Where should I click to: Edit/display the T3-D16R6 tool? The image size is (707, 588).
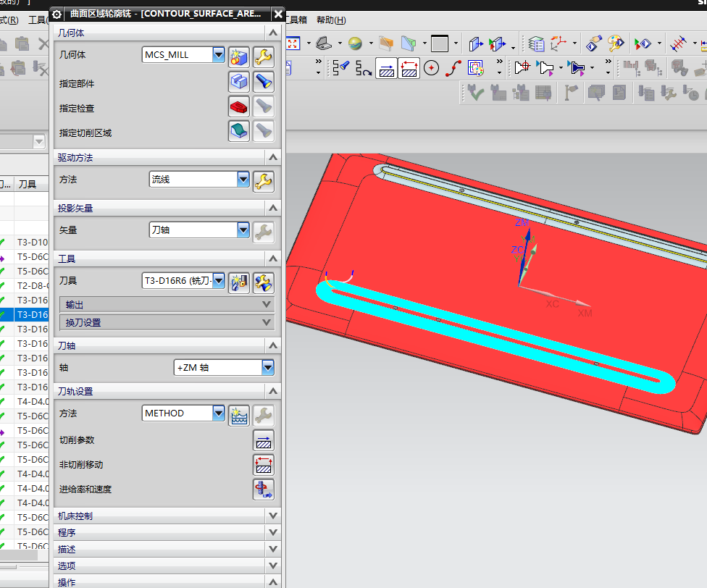[264, 282]
